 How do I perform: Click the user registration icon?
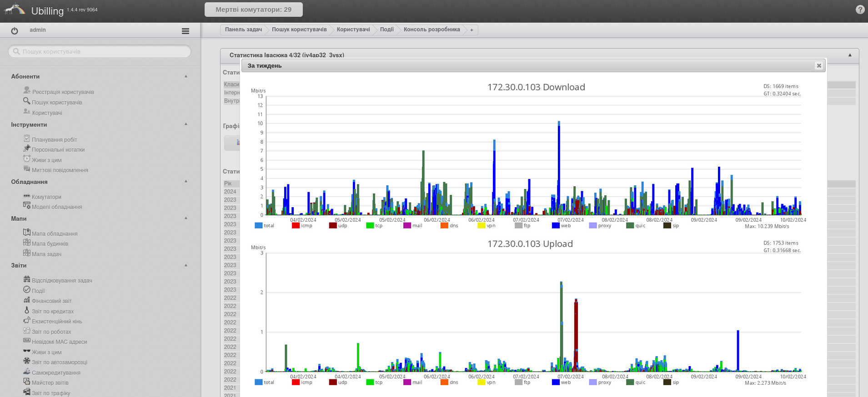point(27,90)
